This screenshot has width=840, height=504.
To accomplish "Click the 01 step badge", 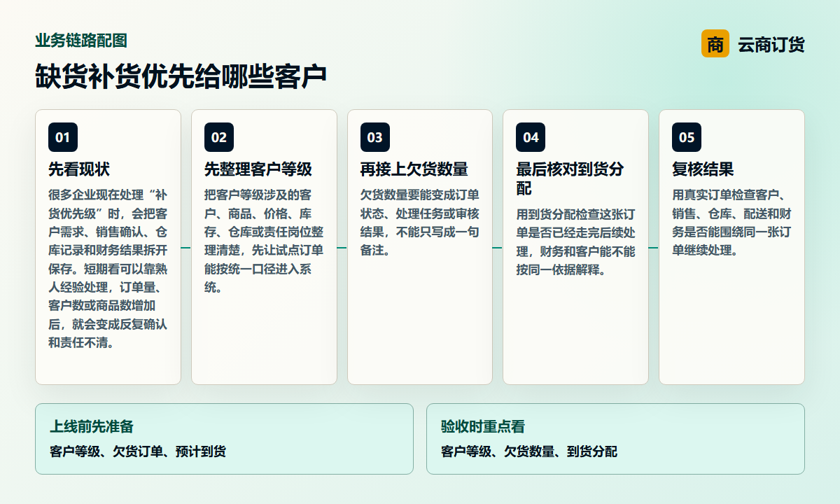I will 63,137.
